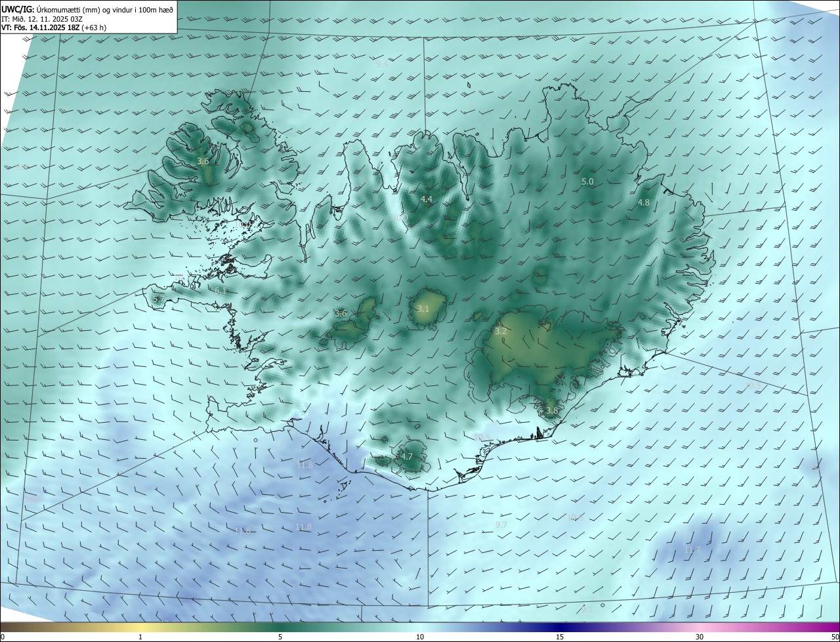Click the 'VT: Fös. 14.11.2025 18Z (+63 h)' line
This screenshot has height=642, width=840.
(54, 28)
